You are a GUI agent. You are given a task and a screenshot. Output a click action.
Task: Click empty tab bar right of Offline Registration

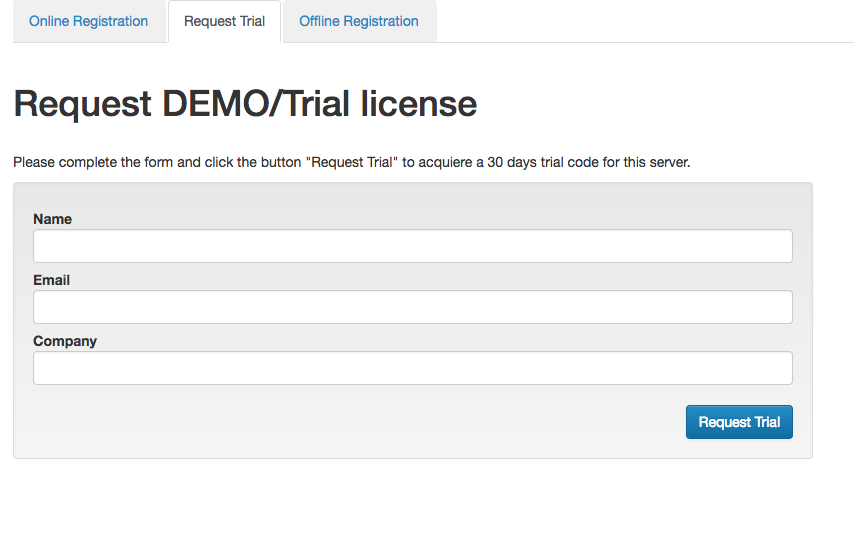643,21
